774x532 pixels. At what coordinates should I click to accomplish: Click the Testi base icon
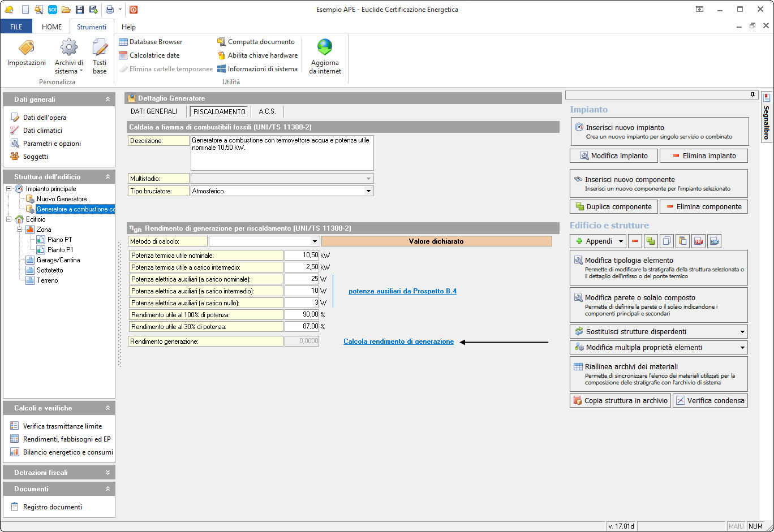coord(100,49)
